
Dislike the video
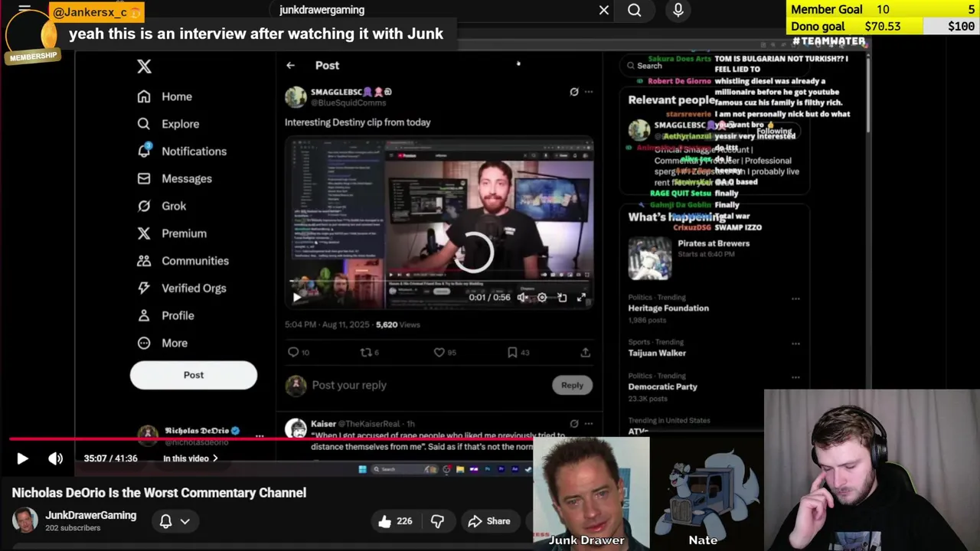pyautogui.click(x=437, y=521)
